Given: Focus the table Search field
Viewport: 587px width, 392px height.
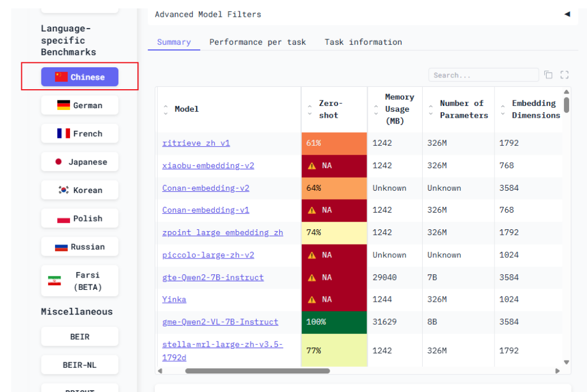Looking at the screenshot, I should coord(483,75).
